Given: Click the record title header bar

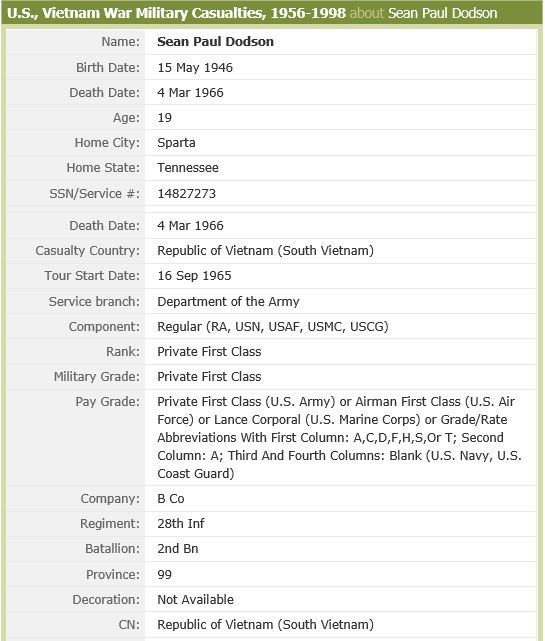Looking at the screenshot, I should pos(272,13).
